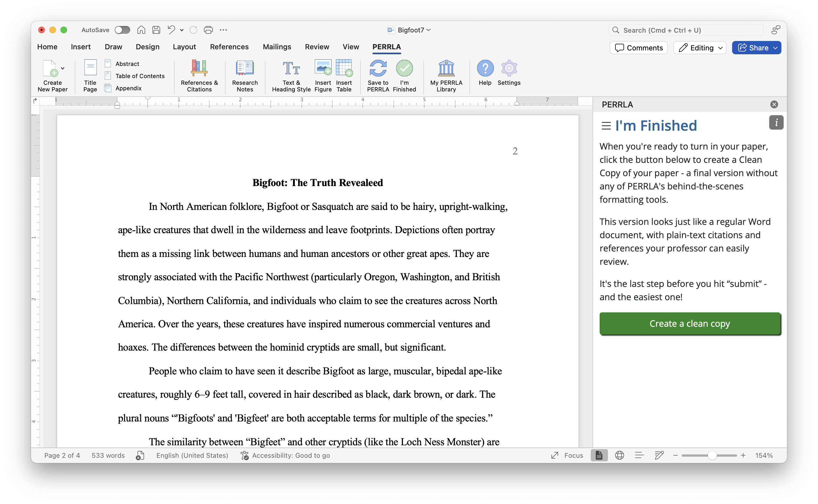Open the Editing mode dropdown

(700, 48)
